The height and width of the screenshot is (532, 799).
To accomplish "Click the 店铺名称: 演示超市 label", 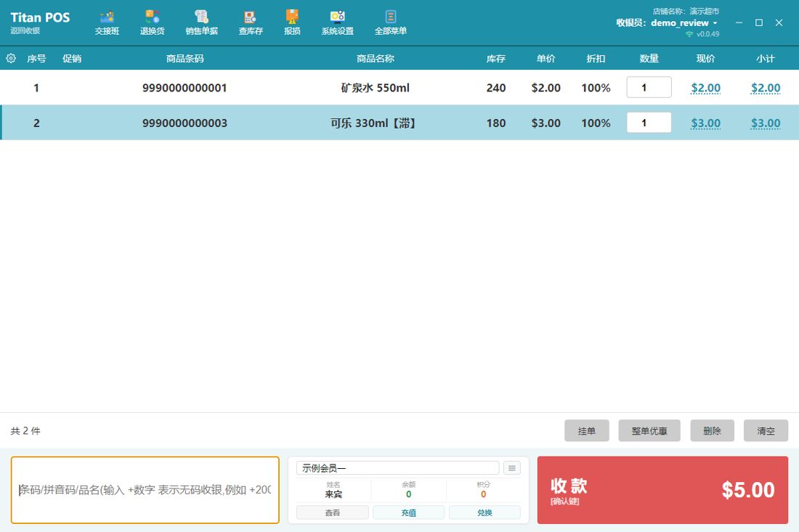I will point(686,11).
